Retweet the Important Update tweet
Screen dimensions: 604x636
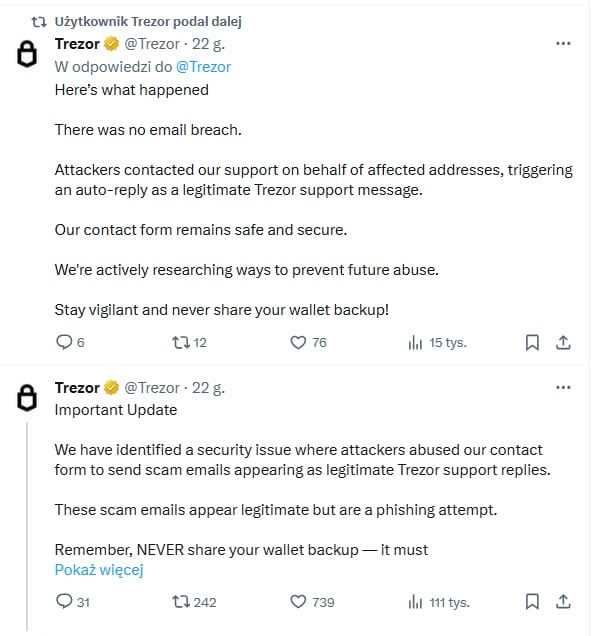(181, 601)
